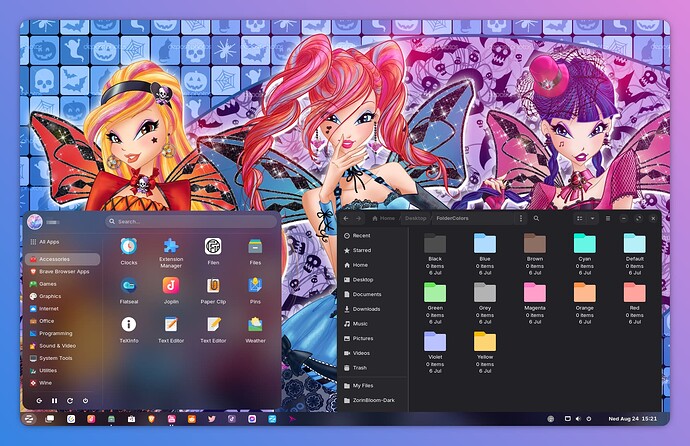Screen dimensions: 690x446
Task: Open the Joplin notes app
Action: 171,290
